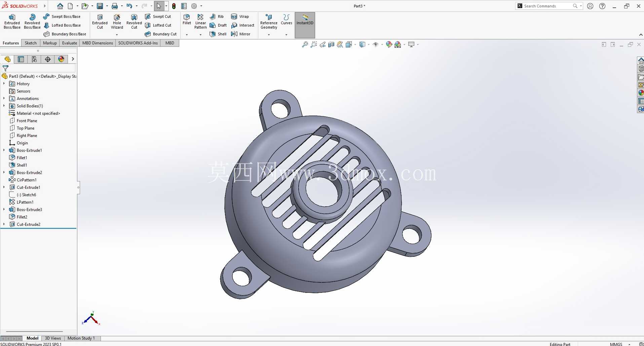Select the Revolved Cut tool
This screenshot has width=644, height=346.
134,22
